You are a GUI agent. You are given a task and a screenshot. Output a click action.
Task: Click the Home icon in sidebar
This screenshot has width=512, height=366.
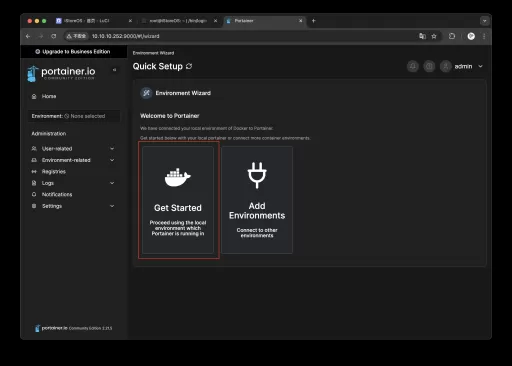point(34,96)
